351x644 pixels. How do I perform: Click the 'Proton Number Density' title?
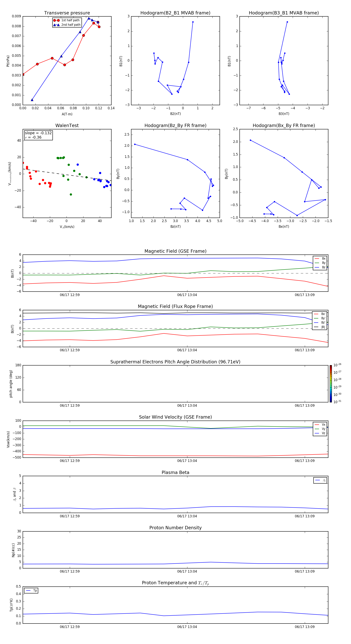tap(175, 528)
